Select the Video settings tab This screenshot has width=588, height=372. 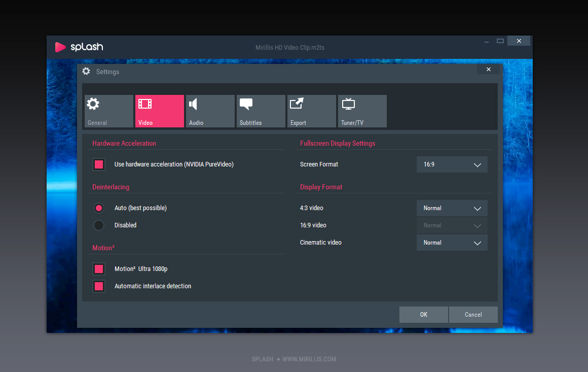(159, 111)
